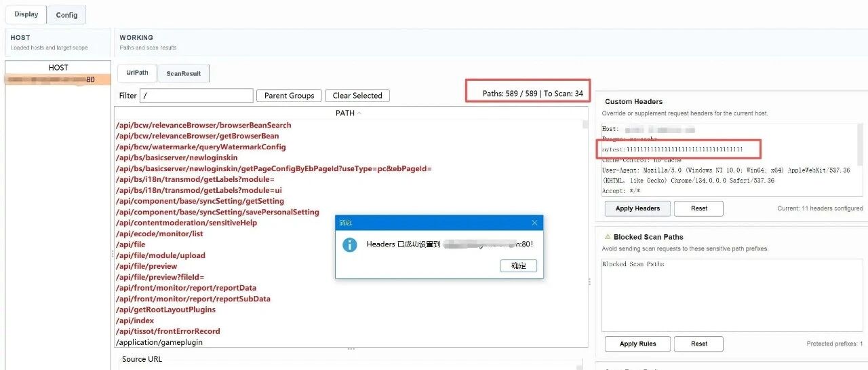Click the Source URL panel label
This screenshot has width=868, height=370.
click(142, 359)
